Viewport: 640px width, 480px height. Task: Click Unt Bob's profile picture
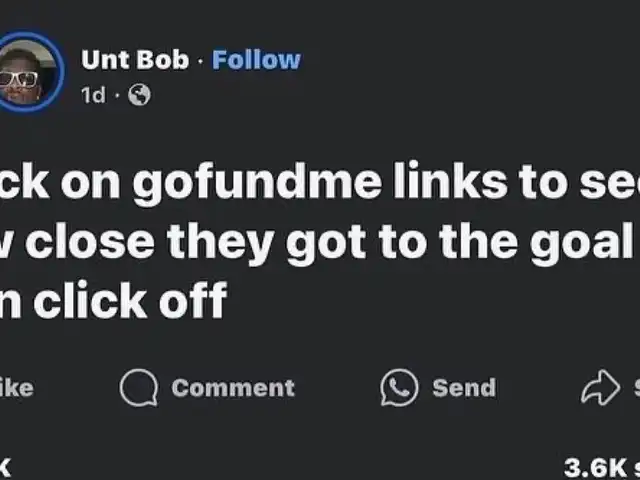[24, 76]
